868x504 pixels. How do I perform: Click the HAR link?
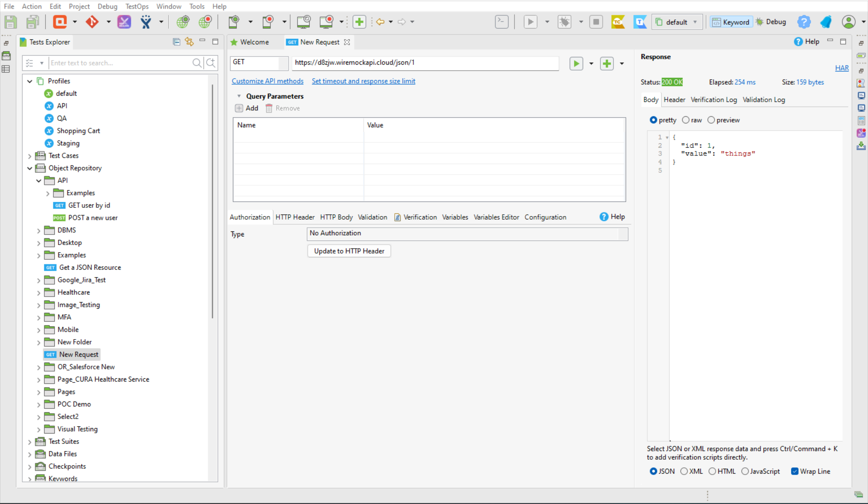tap(842, 68)
